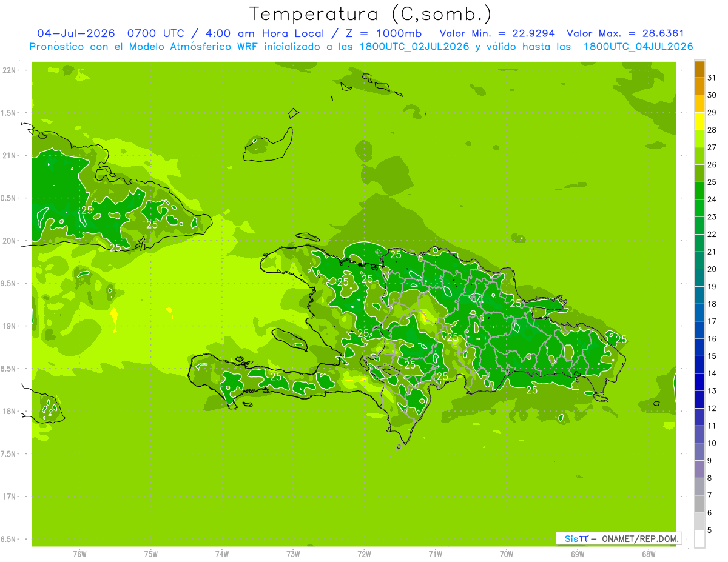Click the legend value "10"
This screenshot has width=728, height=562.
point(712,443)
